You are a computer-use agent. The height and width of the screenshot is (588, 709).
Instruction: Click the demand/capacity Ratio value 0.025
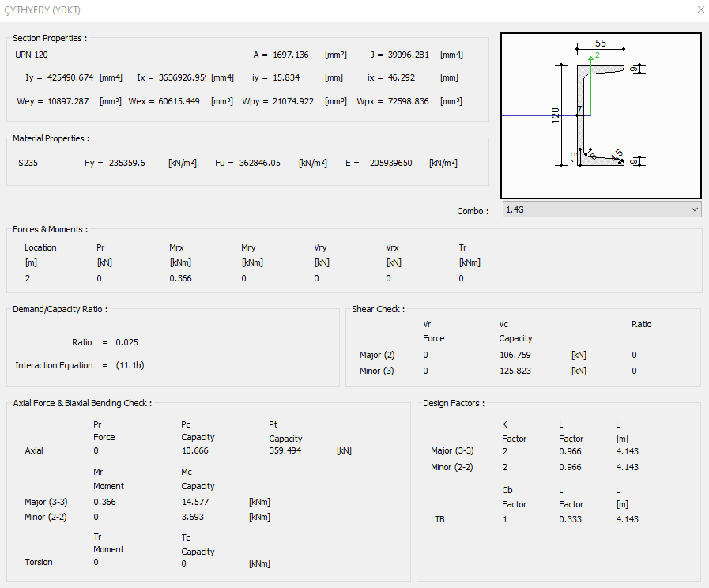[x=126, y=342]
